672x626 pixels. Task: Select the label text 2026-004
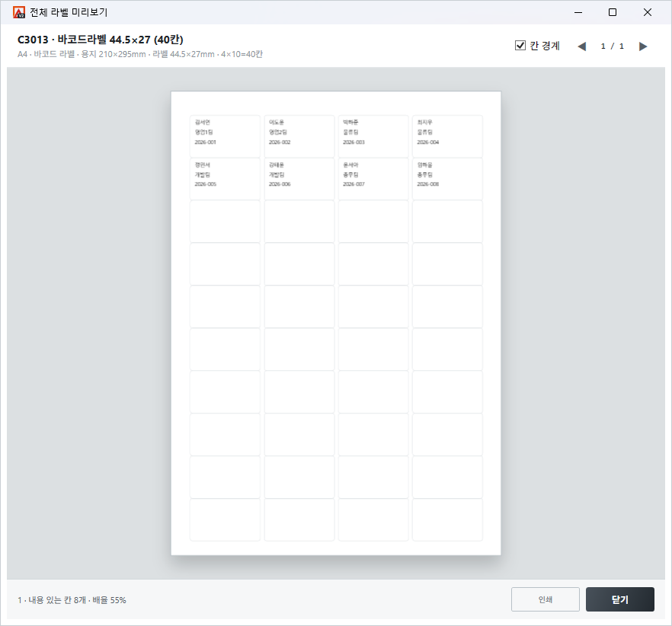(x=427, y=142)
